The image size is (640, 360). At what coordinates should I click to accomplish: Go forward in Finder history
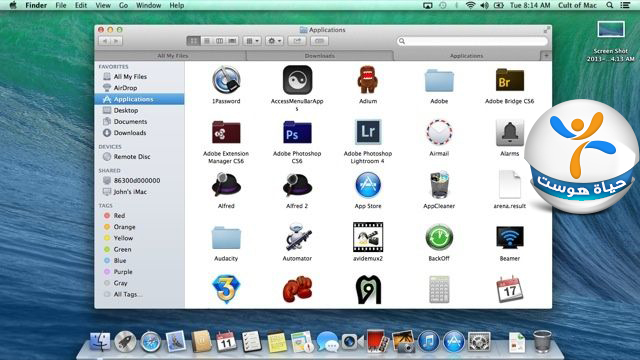tap(116, 41)
